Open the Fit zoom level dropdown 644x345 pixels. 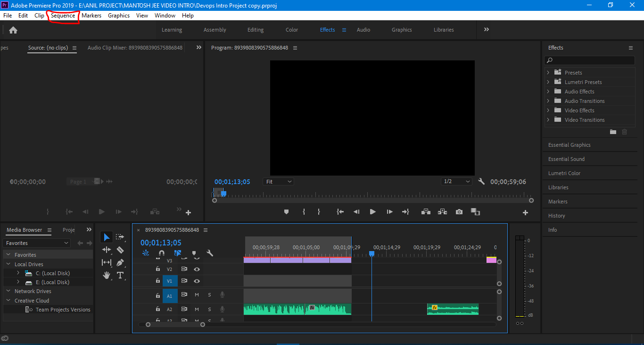pos(279,182)
